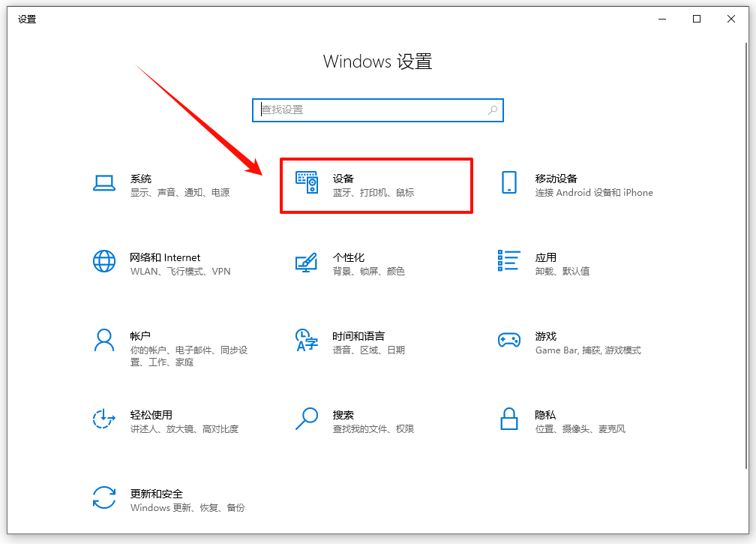The width and height of the screenshot is (756, 544).
Task: Select the 移动设备 phone icon
Action: coord(509,182)
